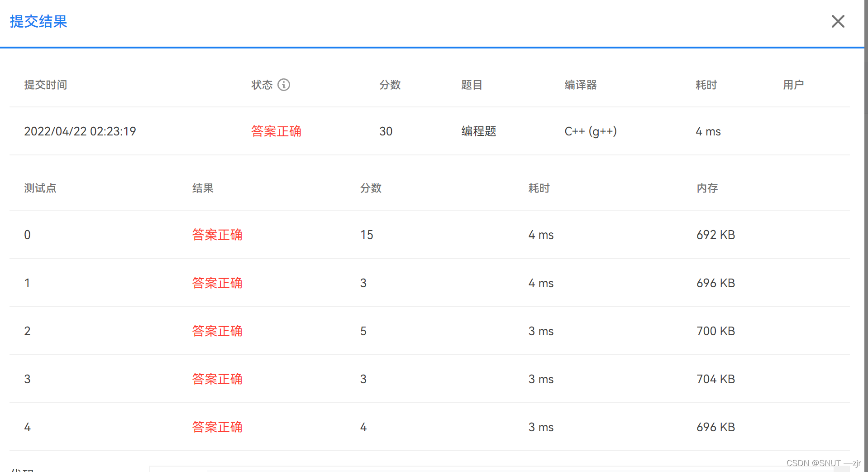Click the 4 ms time in the submission row

(x=708, y=131)
